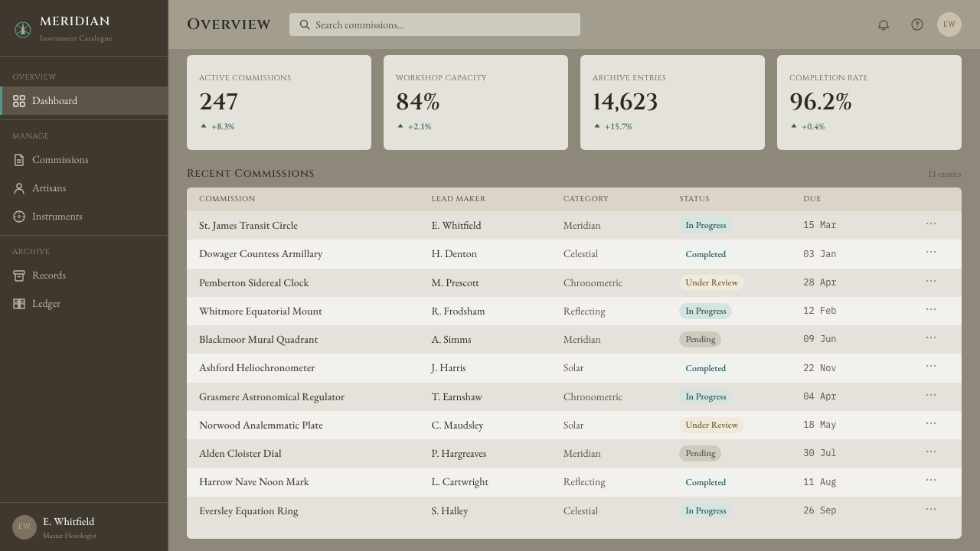This screenshot has height=551, width=980.
Task: Click the Under Review badge for Norwood Analemmatic Plate
Action: [711, 425]
